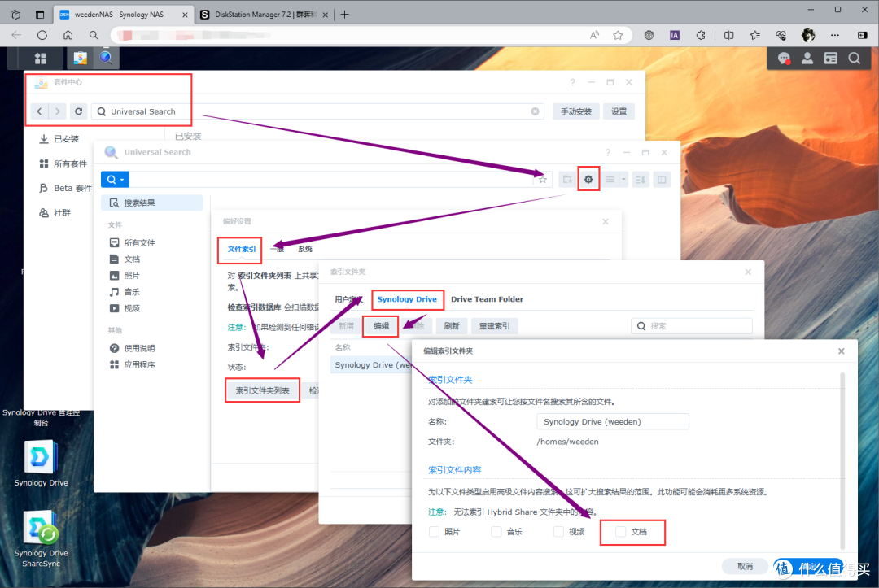Open DSM user account icon
The height and width of the screenshot is (588, 879).
pyautogui.click(x=807, y=59)
